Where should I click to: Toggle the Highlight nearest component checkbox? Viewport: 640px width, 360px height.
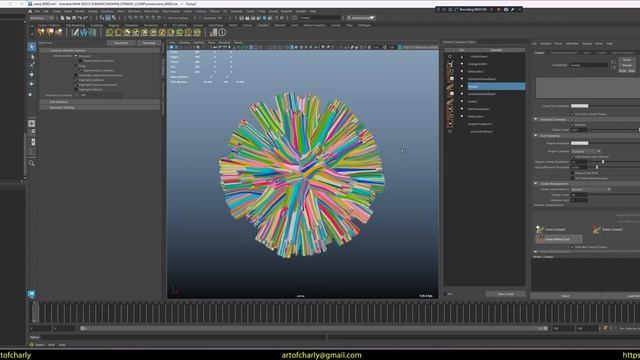pos(76,85)
